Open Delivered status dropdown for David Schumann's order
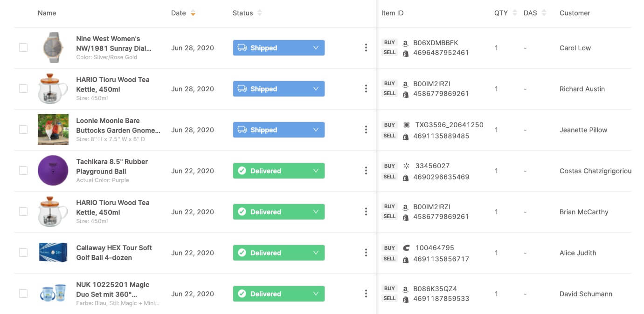Viewport: 644px width, 314px height. click(279, 294)
